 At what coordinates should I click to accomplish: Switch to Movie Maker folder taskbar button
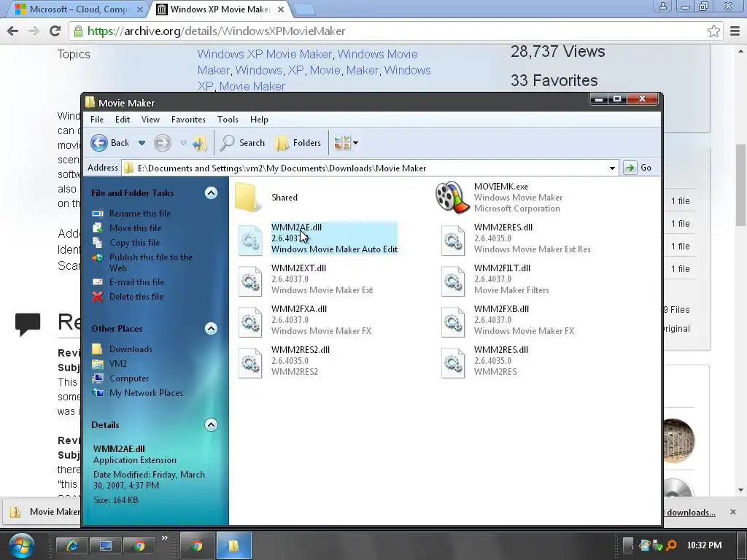click(x=234, y=545)
